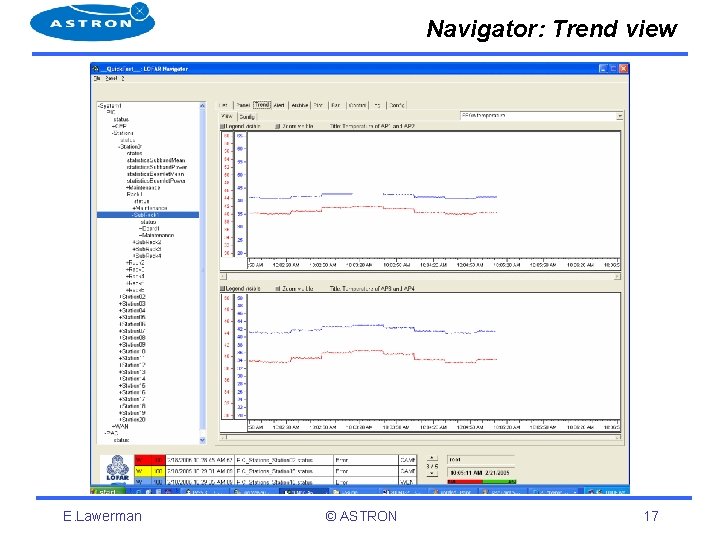Open the Windows Start button

[x=107, y=491]
